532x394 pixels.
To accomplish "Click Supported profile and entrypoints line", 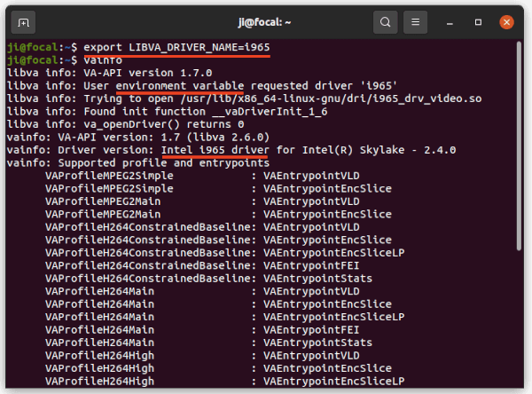I will [138, 162].
